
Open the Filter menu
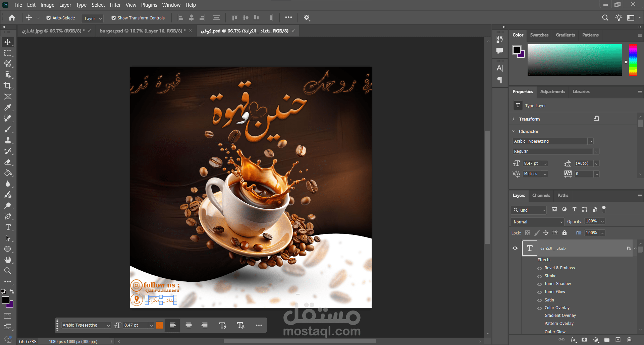tap(115, 5)
